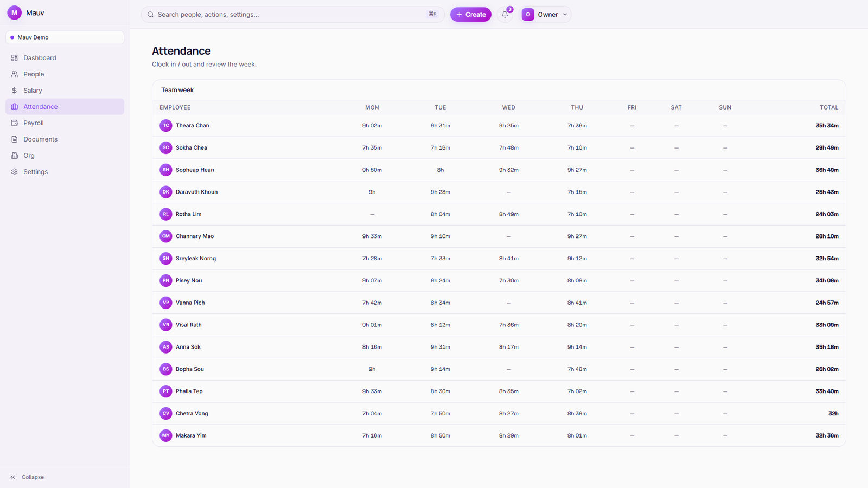Click Theara Chan's TC avatar
868x488 pixels.
click(x=166, y=126)
